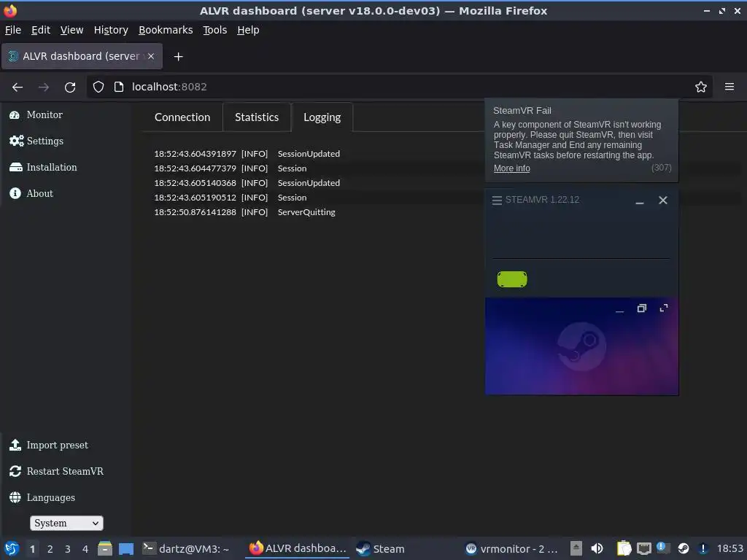Switch to workspace 4

pos(85,549)
